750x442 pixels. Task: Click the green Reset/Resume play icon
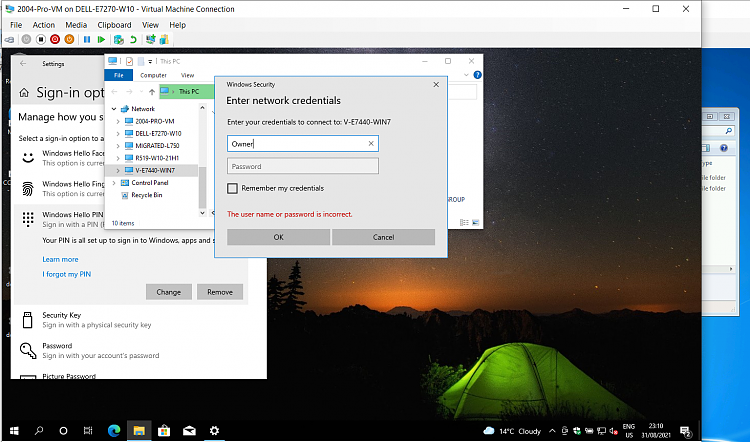pyautogui.click(x=101, y=40)
